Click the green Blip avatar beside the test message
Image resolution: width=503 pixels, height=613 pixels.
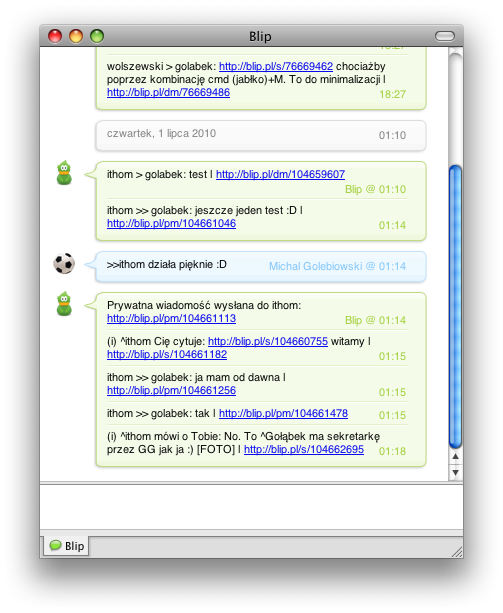tap(64, 172)
